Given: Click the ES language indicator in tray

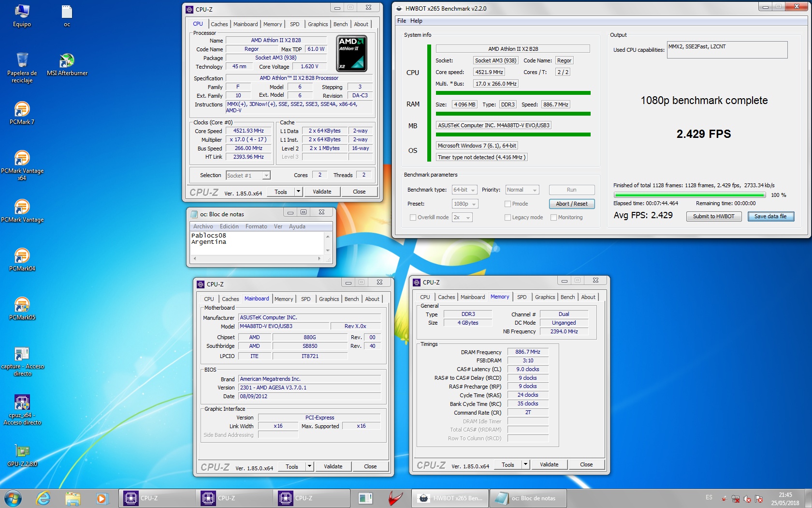Looking at the screenshot, I should (709, 497).
